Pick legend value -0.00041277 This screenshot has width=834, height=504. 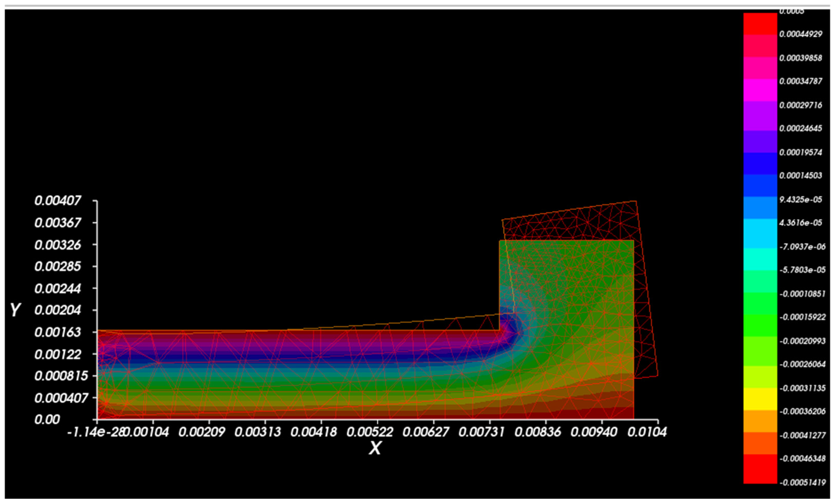802,435
